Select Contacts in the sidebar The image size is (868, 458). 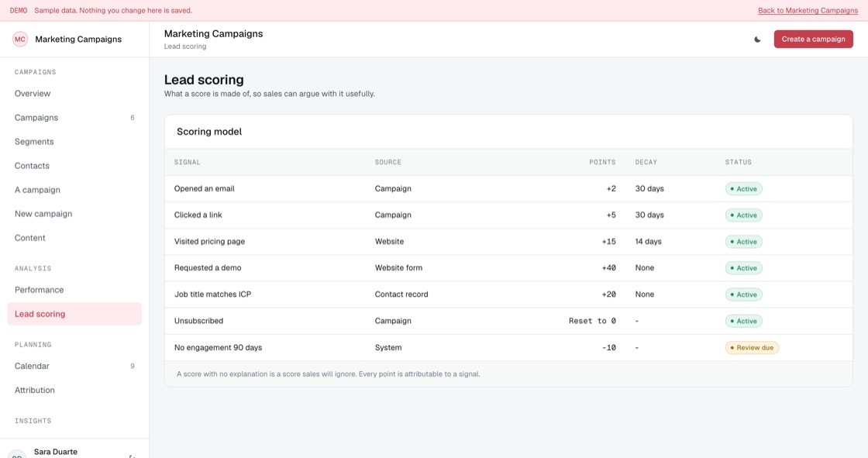[74, 166]
